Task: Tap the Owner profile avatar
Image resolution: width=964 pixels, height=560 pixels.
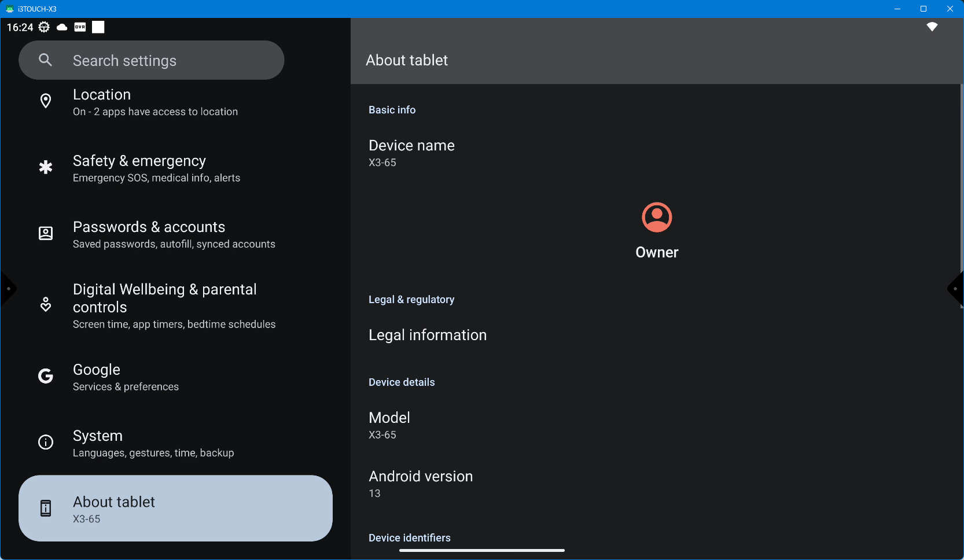Action: (x=657, y=218)
